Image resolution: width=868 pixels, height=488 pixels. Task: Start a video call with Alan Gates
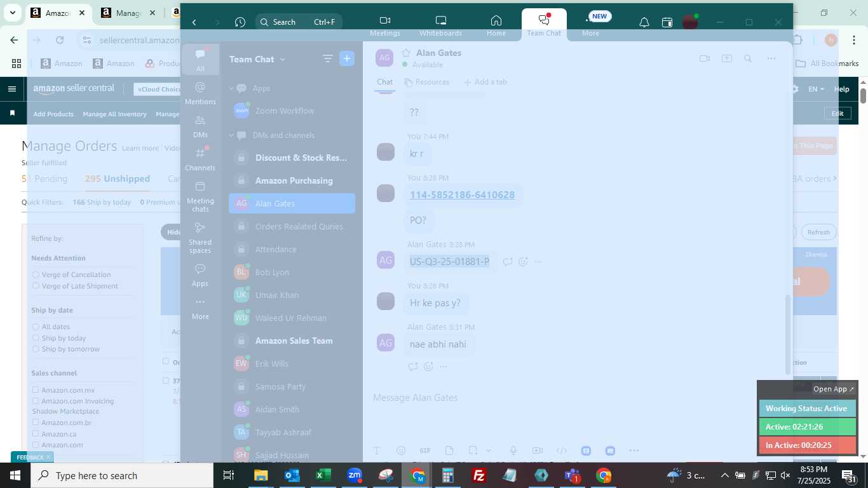click(705, 58)
